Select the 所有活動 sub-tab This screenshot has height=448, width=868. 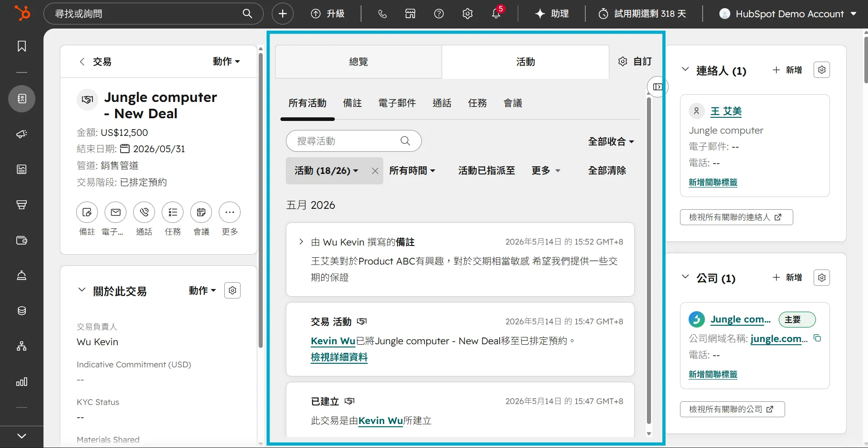coord(308,103)
